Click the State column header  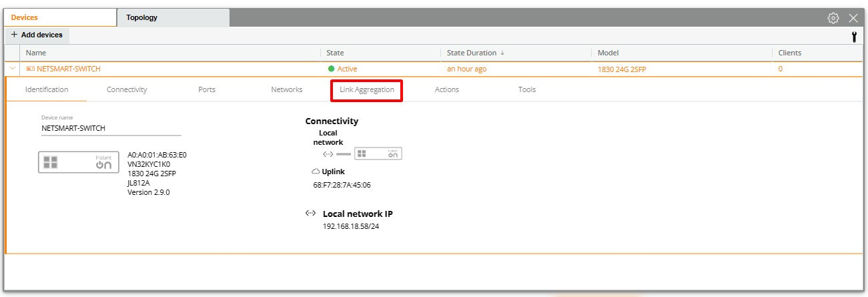click(335, 53)
